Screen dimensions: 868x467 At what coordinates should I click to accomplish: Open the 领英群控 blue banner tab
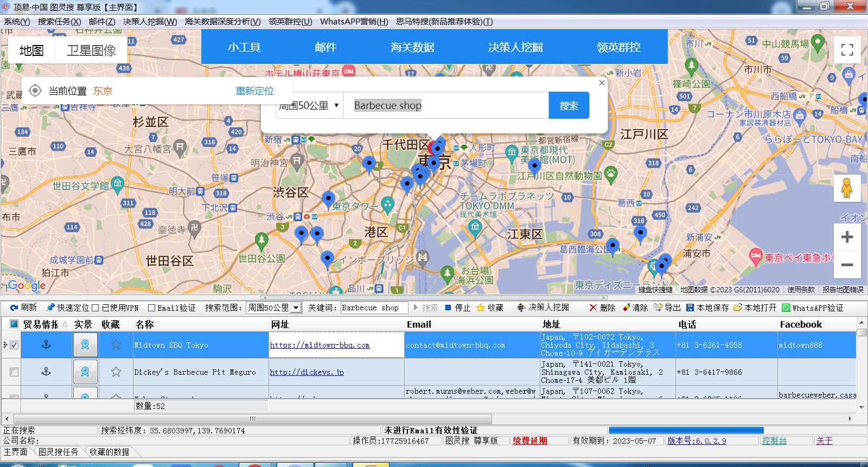coord(618,47)
